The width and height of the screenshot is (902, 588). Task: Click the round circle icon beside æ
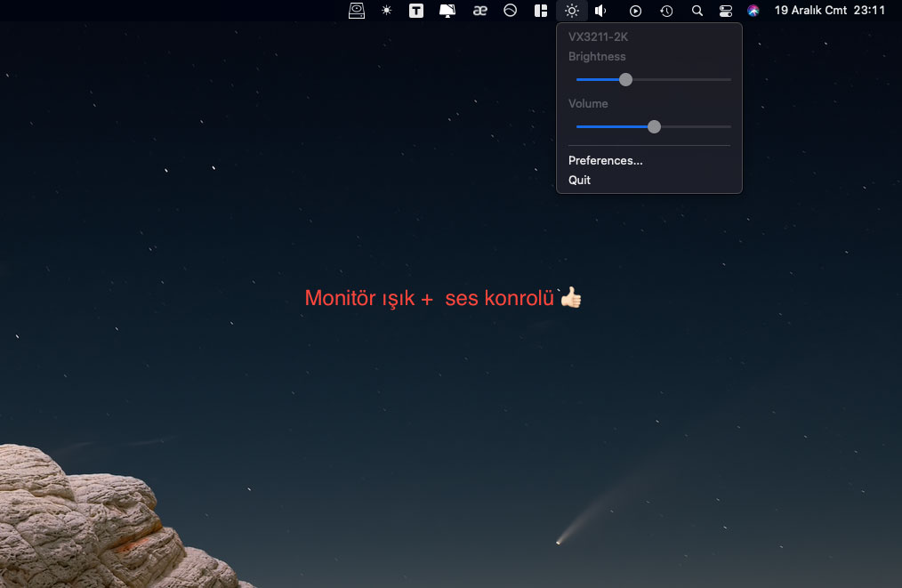point(511,11)
